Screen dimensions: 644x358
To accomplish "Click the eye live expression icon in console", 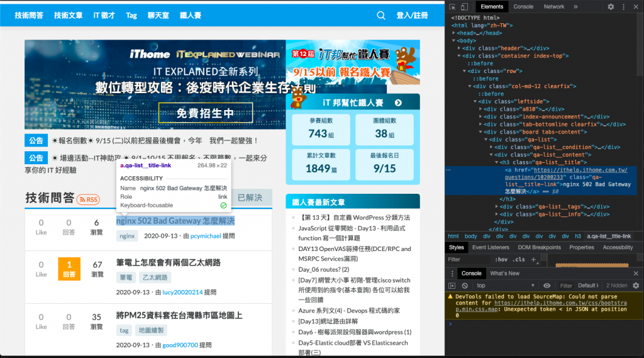I will tap(547, 286).
